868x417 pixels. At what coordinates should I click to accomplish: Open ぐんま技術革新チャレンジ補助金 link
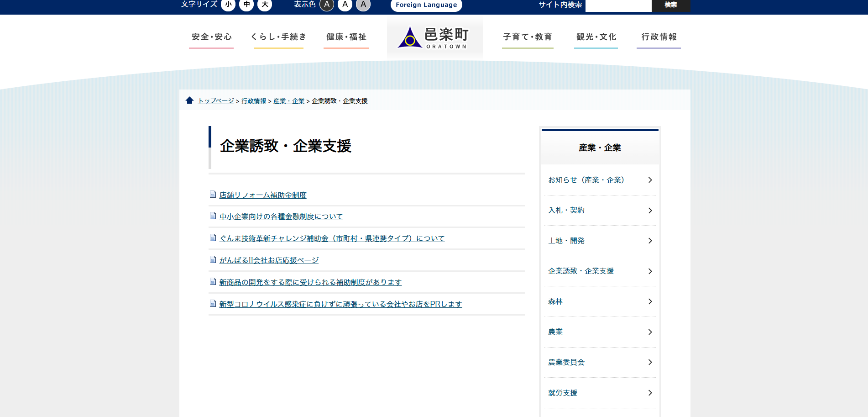click(x=332, y=238)
